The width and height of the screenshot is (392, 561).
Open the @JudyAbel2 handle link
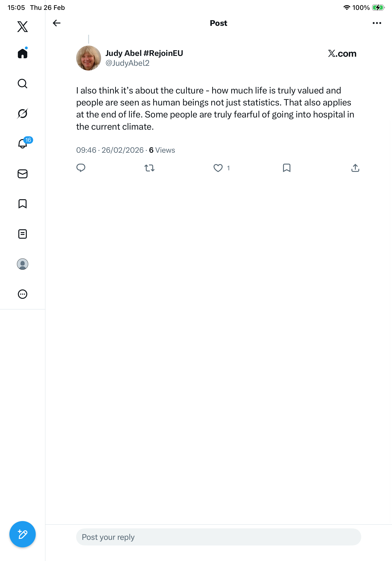(127, 63)
